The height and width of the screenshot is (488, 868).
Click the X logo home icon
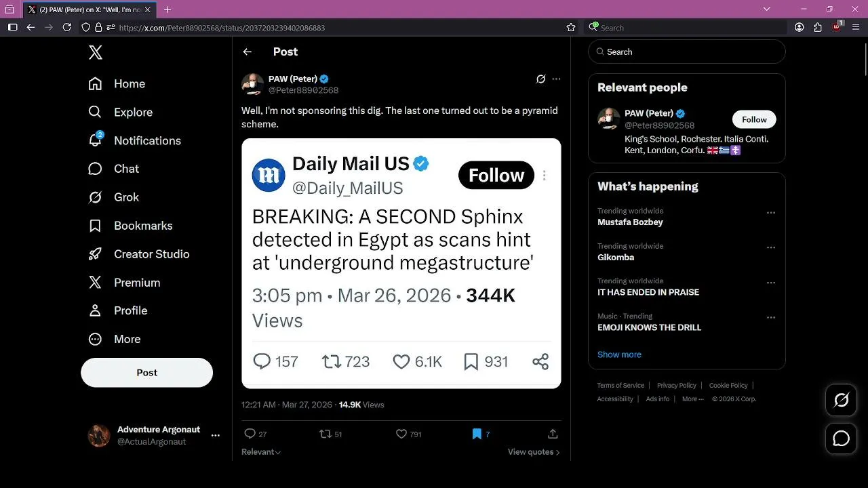point(96,52)
